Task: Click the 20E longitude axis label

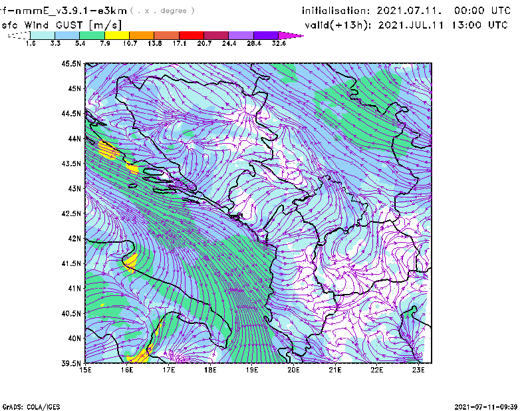Action: click(293, 370)
